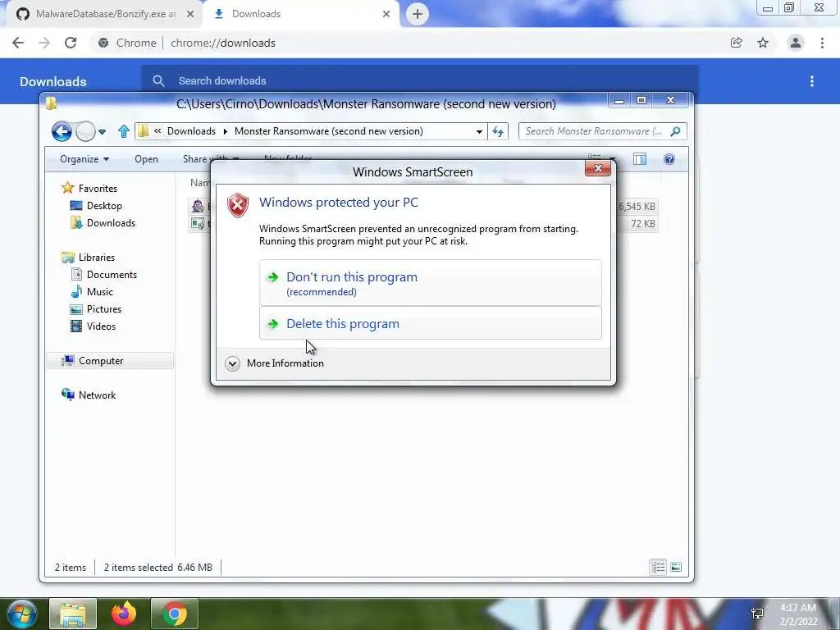Viewport: 840px width, 630px height.
Task: Click Explorer's greyed forward button
Action: 85,131
